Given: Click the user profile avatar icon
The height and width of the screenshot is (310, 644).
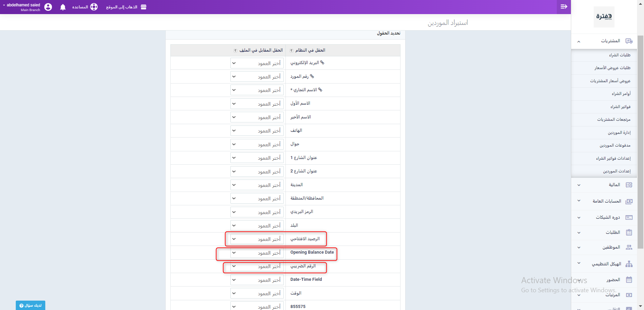Looking at the screenshot, I should click(x=48, y=7).
